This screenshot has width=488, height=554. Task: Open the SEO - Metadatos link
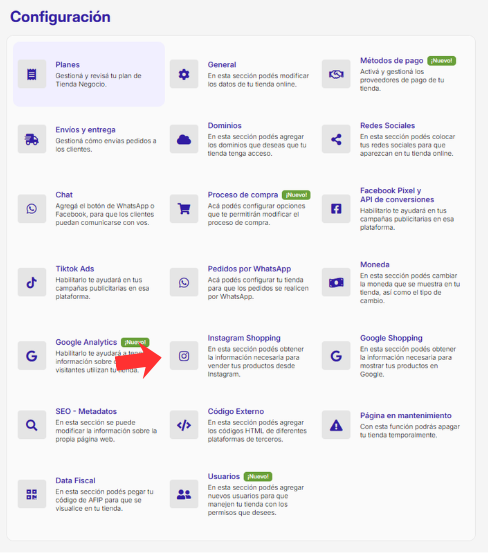pyautogui.click(x=86, y=411)
